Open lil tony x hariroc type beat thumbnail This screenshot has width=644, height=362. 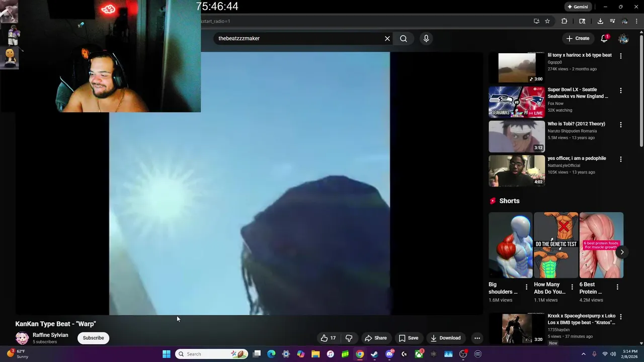click(517, 67)
